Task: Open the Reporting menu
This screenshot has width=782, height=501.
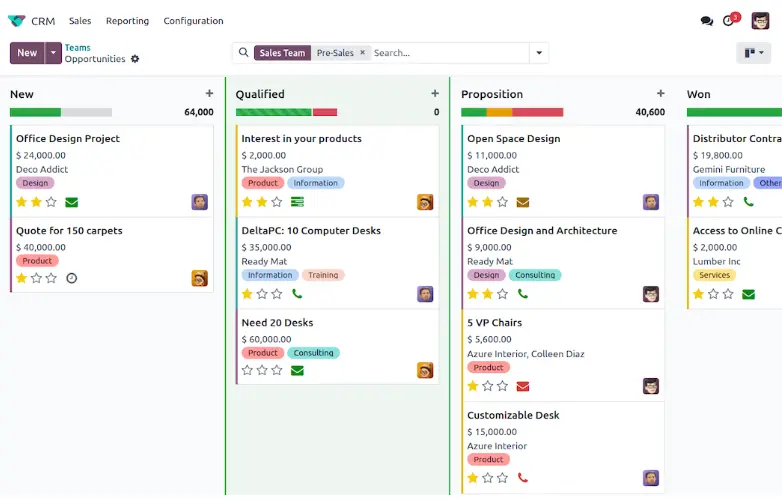Action: 127,21
